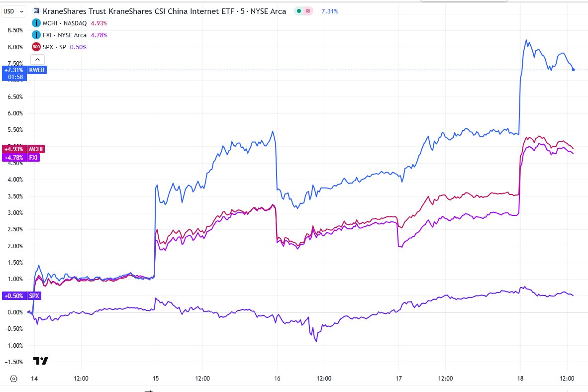Click the 3.00% price scale label

pos(15,213)
